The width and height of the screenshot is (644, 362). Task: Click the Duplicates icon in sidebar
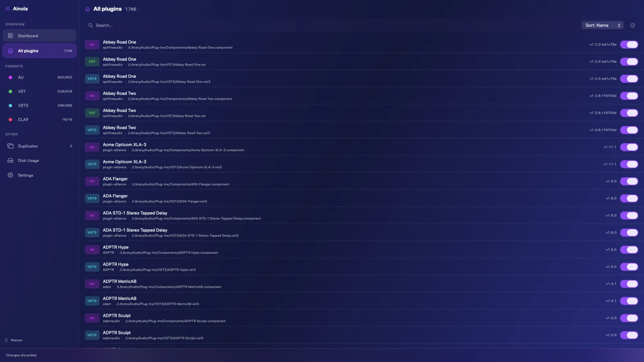pyautogui.click(x=10, y=146)
